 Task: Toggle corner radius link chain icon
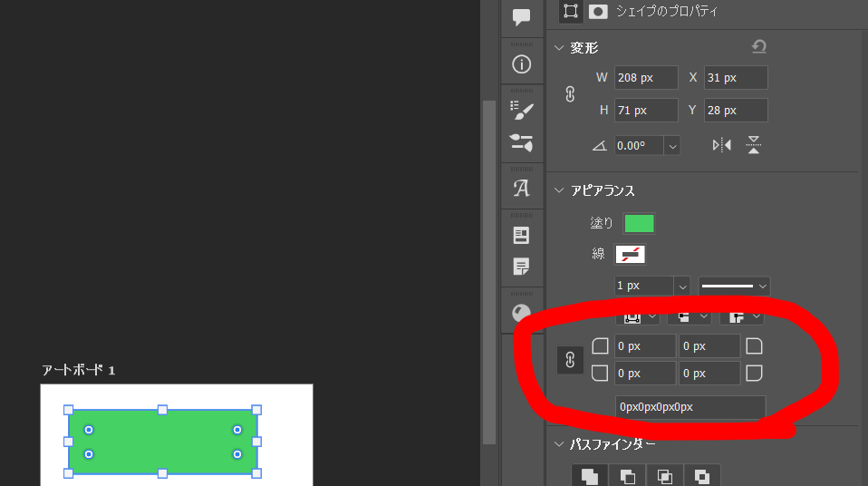pyautogui.click(x=570, y=361)
